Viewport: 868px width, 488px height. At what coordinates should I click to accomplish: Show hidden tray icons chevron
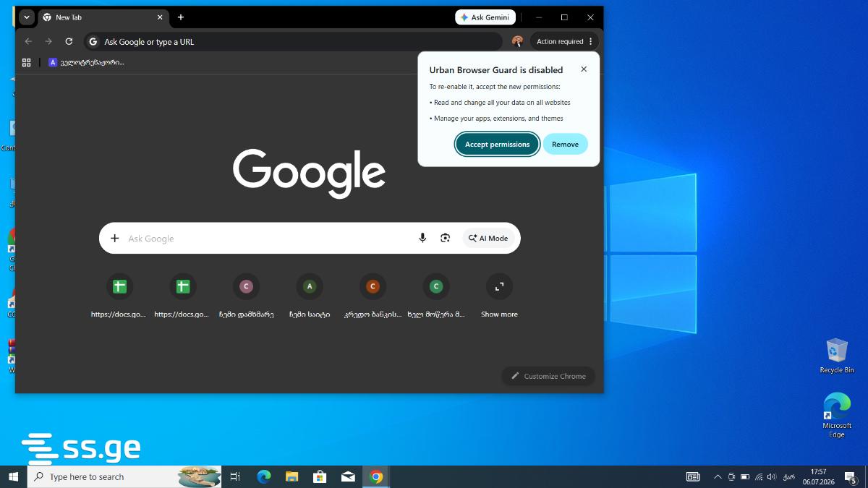[718, 476]
